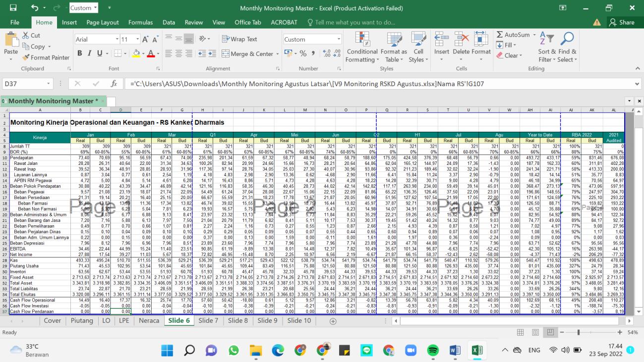
Task: Open Sort & Filter tool
Action: [547, 41]
